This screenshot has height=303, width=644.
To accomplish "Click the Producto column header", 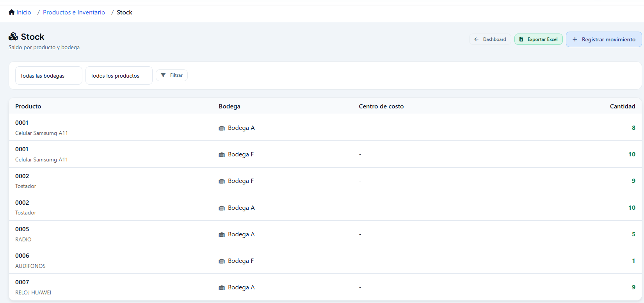I will point(28,106).
